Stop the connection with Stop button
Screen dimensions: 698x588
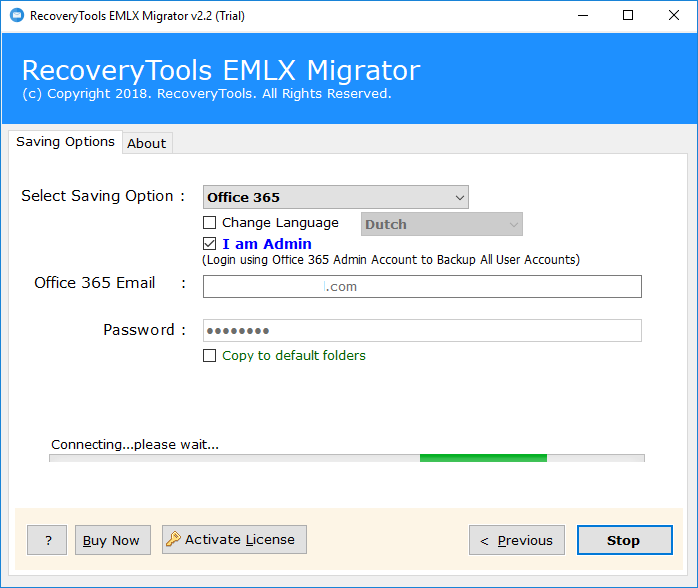pos(625,540)
